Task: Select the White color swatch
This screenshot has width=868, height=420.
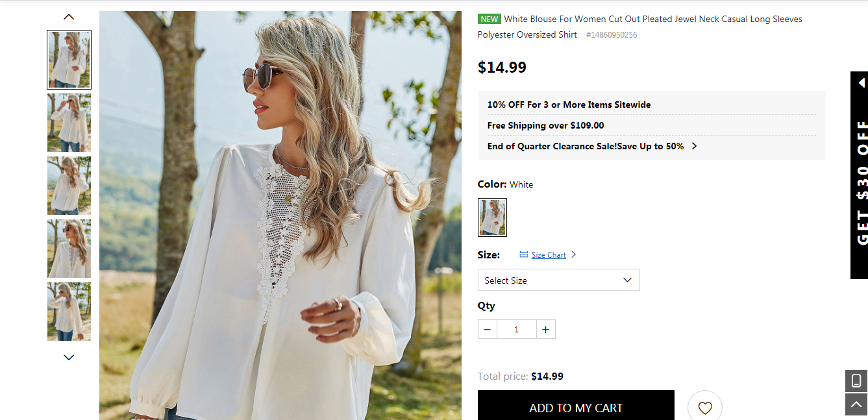Action: [492, 217]
